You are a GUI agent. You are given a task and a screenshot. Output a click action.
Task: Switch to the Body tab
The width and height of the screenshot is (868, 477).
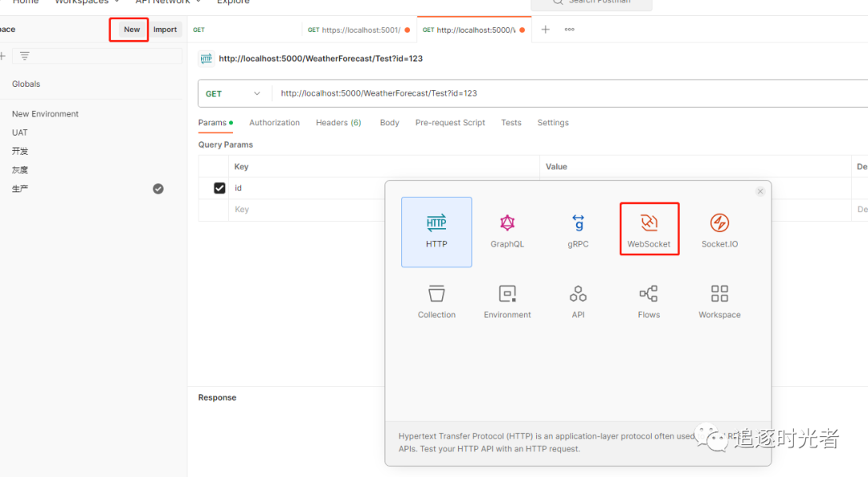click(389, 122)
